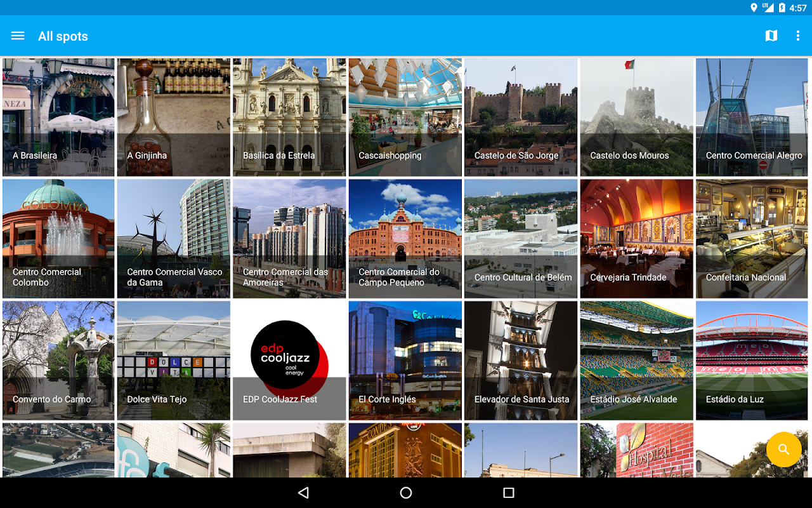Open the Cascaishopping spot

(x=405, y=117)
